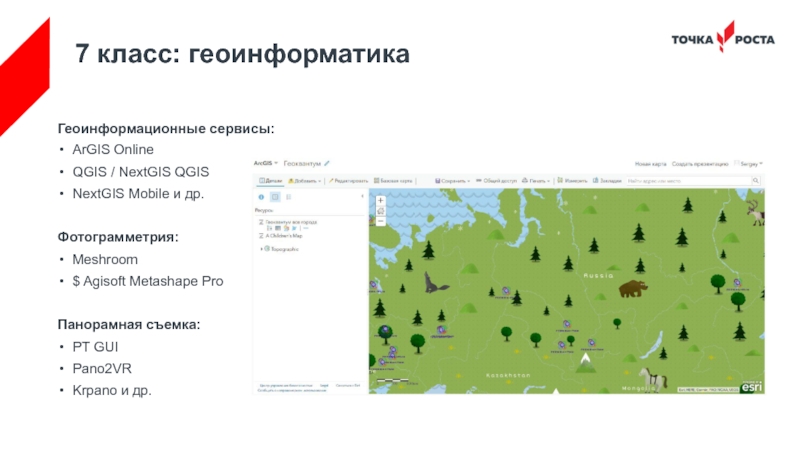This screenshot has width=800, height=450.
Task: Open the Добавить dropdown
Action: point(305,181)
